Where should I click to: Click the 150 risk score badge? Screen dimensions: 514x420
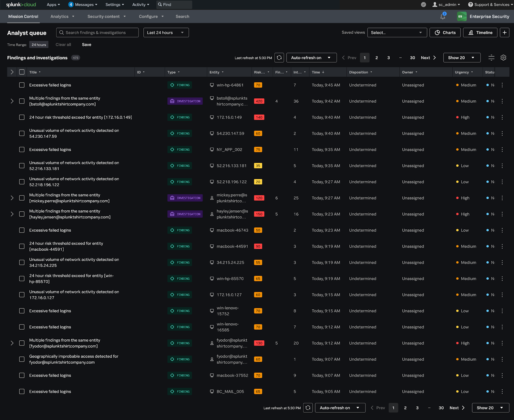(x=259, y=214)
